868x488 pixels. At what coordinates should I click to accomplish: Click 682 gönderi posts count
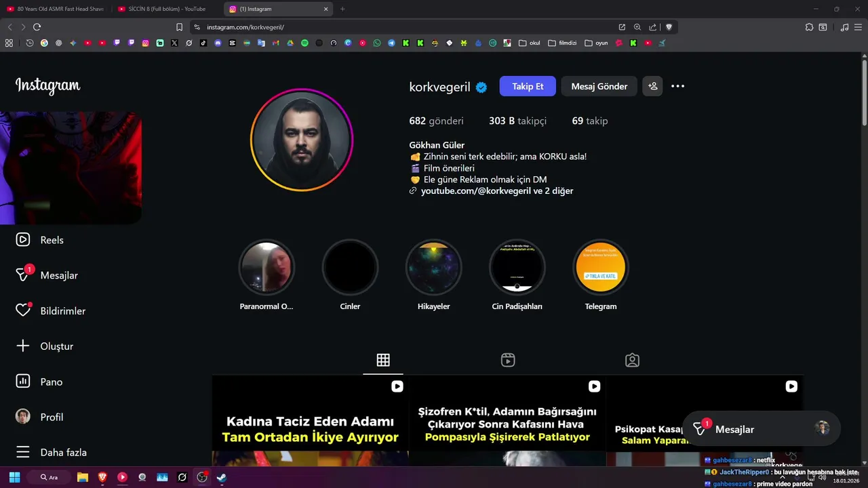pyautogui.click(x=436, y=121)
